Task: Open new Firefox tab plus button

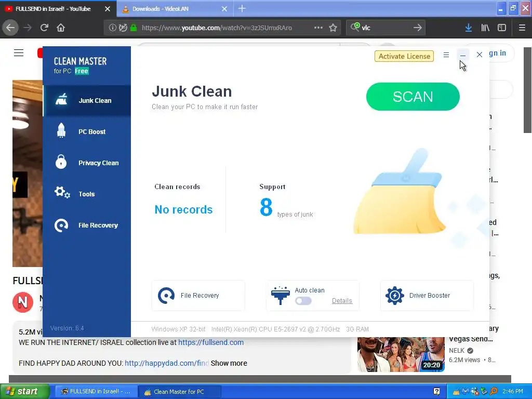Action: [242, 9]
